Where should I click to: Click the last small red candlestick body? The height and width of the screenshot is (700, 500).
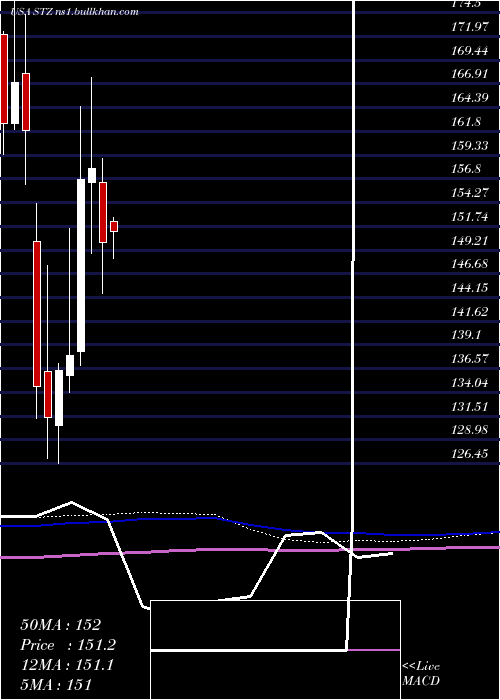[114, 226]
